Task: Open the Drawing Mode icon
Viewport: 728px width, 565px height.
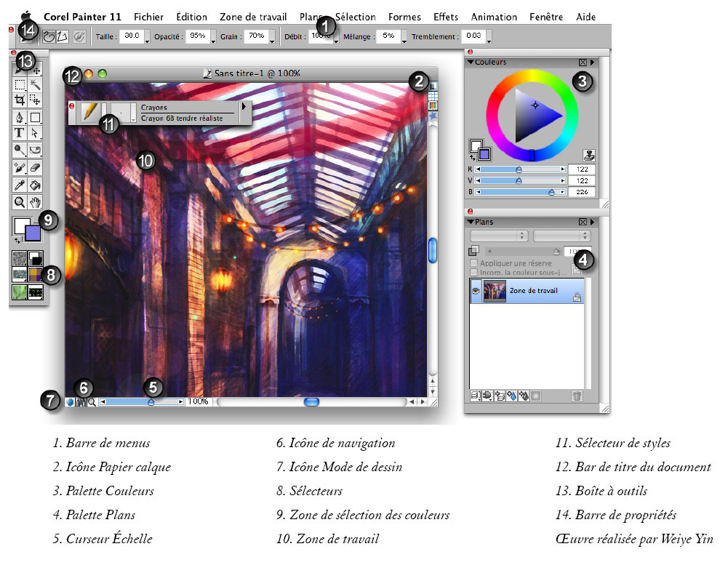Action: [x=70, y=402]
